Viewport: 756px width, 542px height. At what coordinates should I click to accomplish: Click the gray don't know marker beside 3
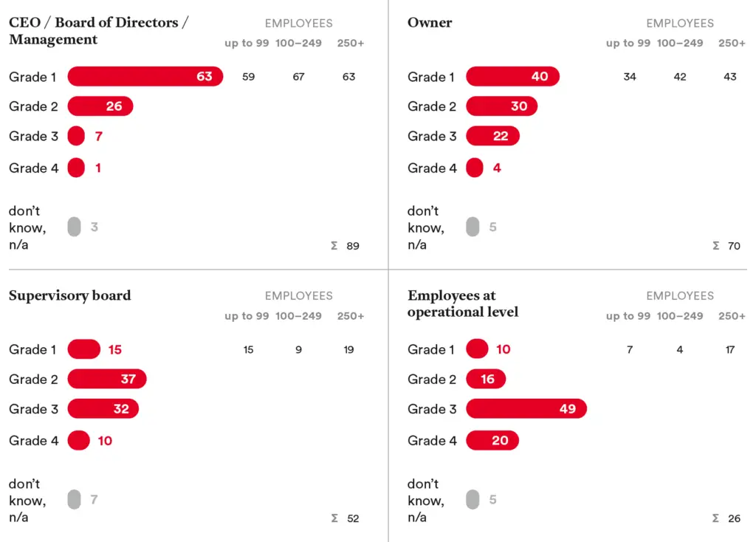tap(74, 227)
